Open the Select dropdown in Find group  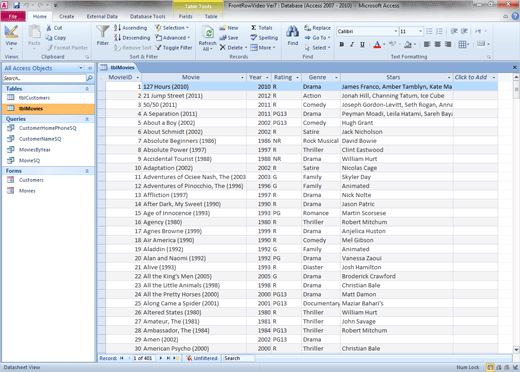[317, 48]
